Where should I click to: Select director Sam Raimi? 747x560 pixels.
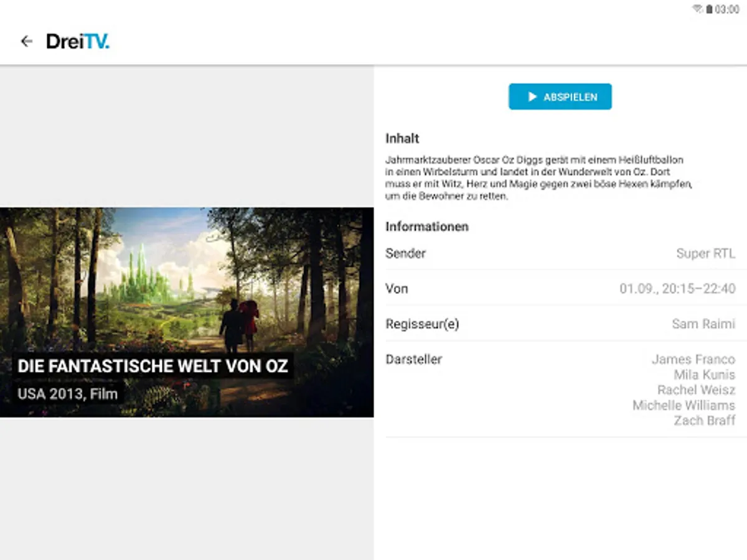click(x=703, y=324)
